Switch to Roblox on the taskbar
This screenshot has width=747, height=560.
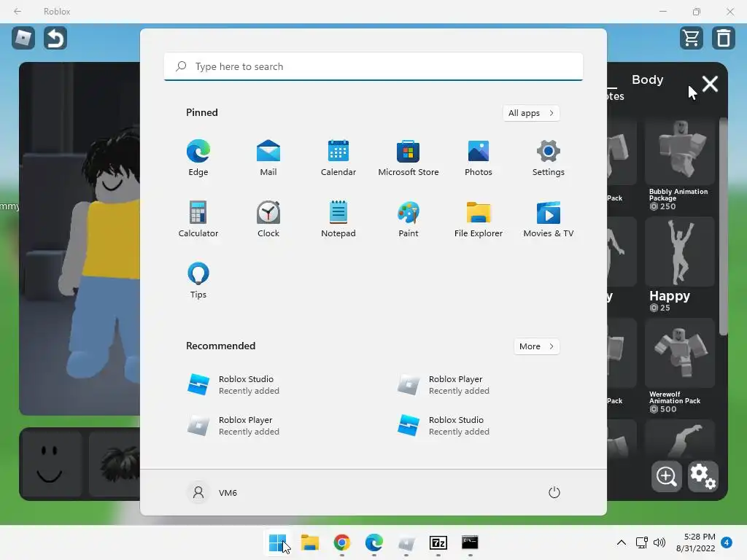coord(406,542)
